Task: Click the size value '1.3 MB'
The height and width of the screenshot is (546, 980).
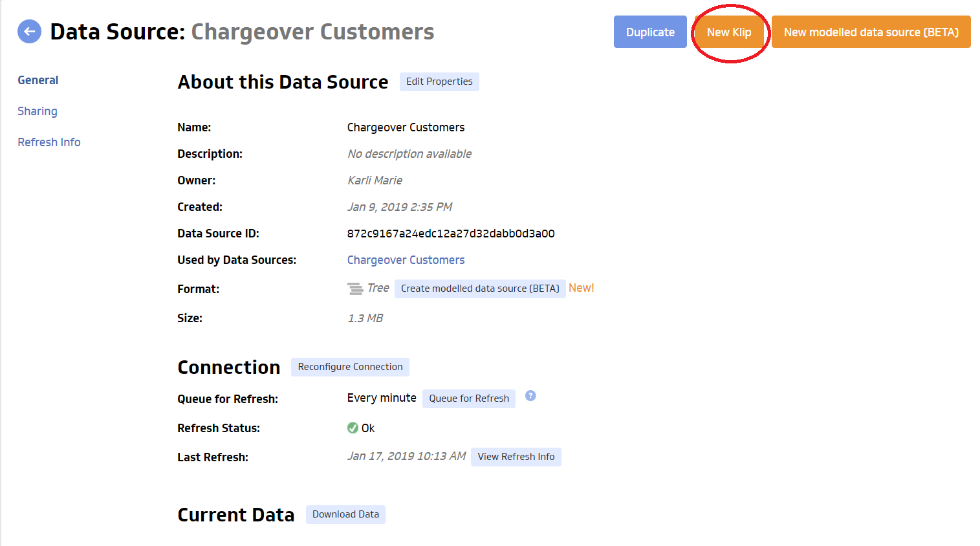Action: (x=365, y=318)
